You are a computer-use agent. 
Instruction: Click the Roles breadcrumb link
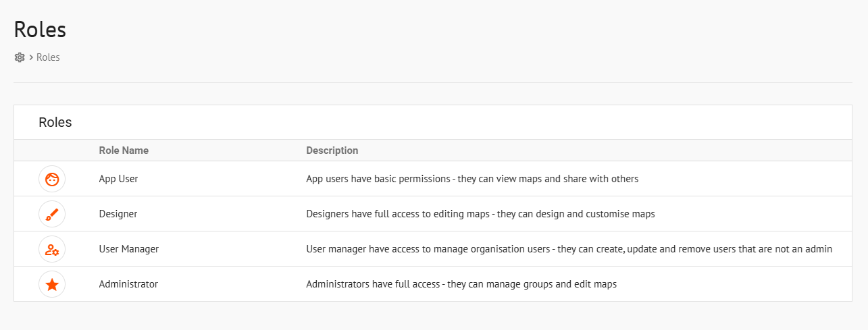[x=48, y=57]
